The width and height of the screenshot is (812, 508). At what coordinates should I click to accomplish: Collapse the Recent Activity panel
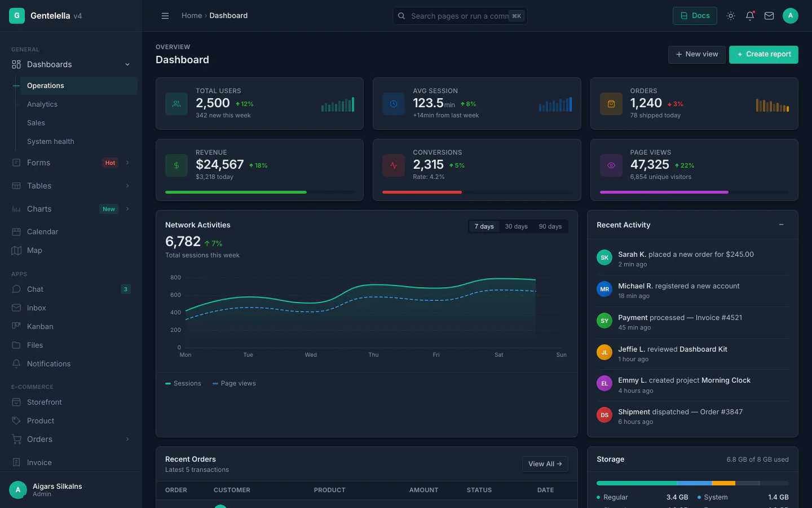point(782,225)
